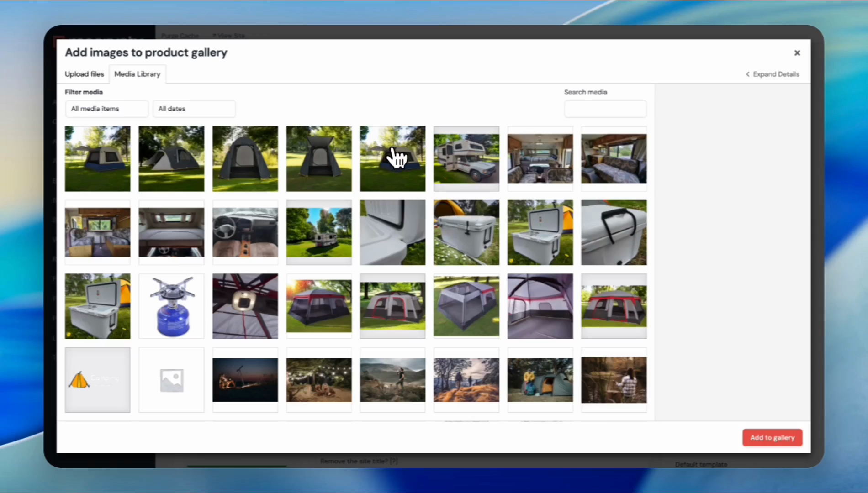Open the All dates filter dropdown

pos(194,109)
